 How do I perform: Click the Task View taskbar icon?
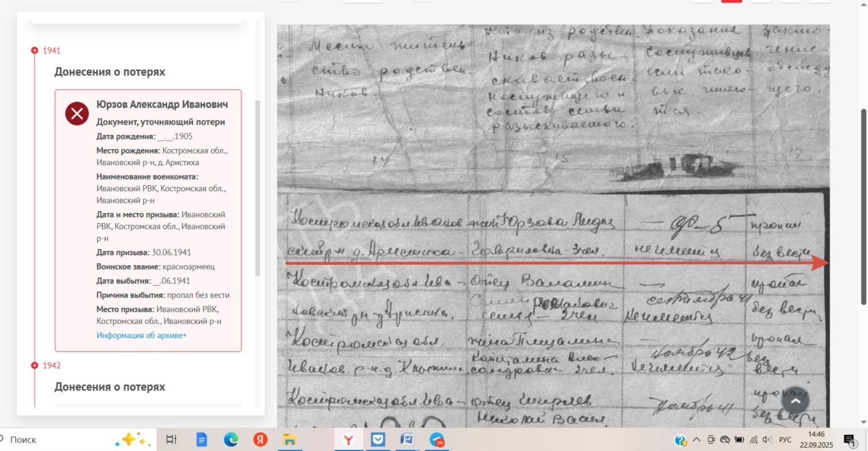point(171,440)
